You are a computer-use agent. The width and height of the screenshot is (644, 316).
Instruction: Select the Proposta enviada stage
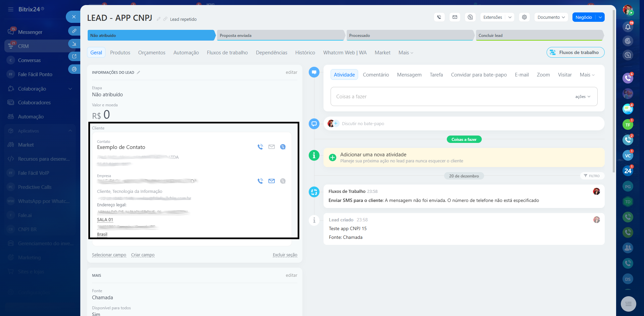(281, 36)
